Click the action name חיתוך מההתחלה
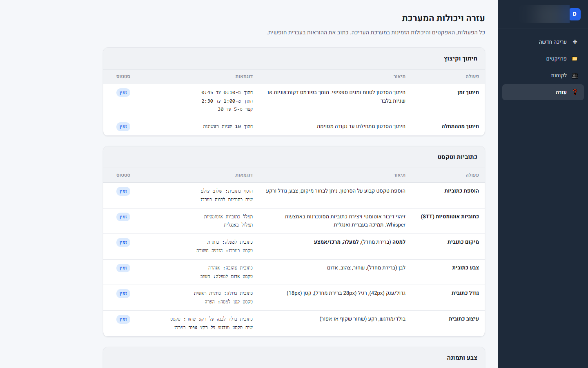588x368 pixels. click(x=460, y=126)
